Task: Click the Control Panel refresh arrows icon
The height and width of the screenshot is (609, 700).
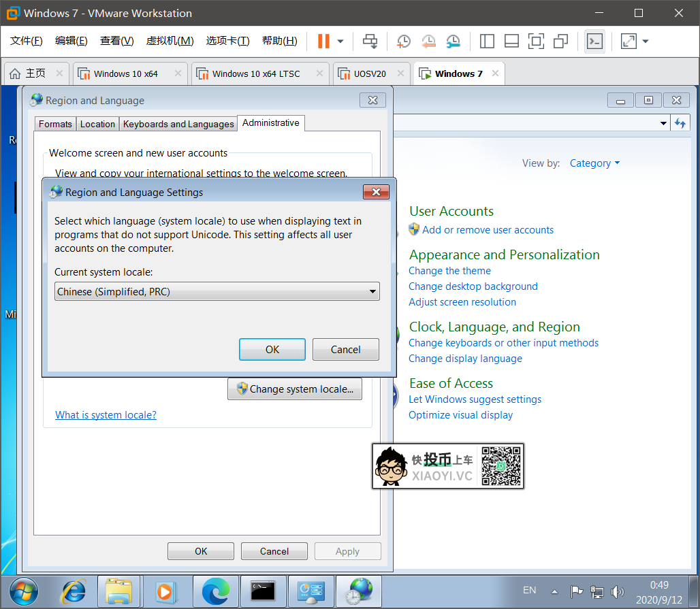Action: [x=680, y=123]
